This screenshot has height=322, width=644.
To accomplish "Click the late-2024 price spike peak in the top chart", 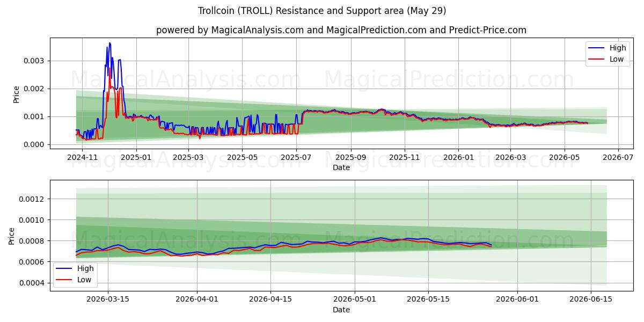I will (x=109, y=43).
